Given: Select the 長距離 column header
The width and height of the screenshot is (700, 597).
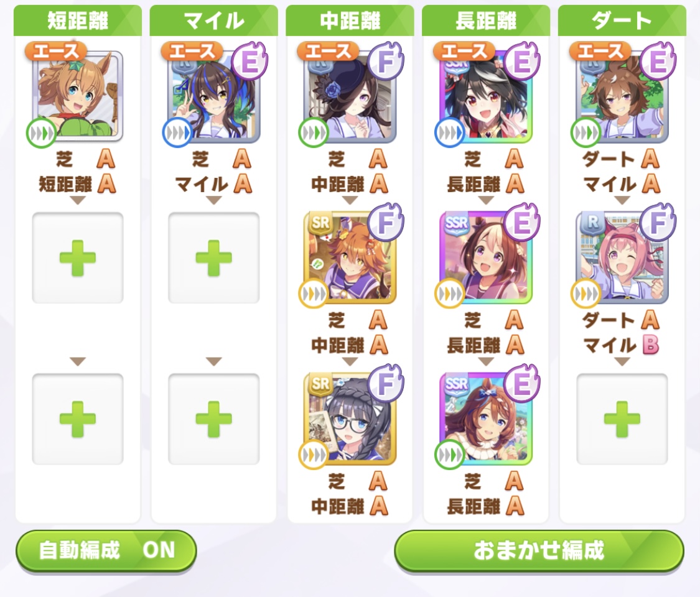Looking at the screenshot, I should pyautogui.click(x=486, y=21).
